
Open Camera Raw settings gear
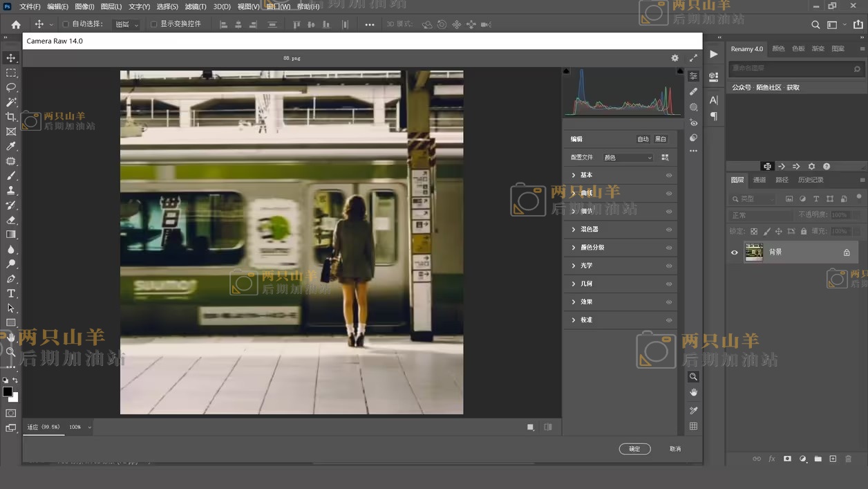[674, 58]
